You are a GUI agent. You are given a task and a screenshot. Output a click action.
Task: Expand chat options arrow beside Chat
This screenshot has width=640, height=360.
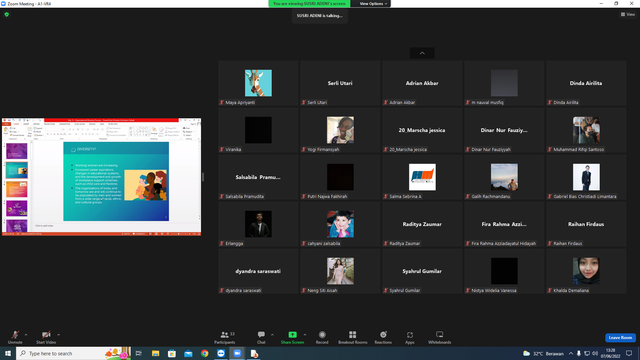click(272, 335)
